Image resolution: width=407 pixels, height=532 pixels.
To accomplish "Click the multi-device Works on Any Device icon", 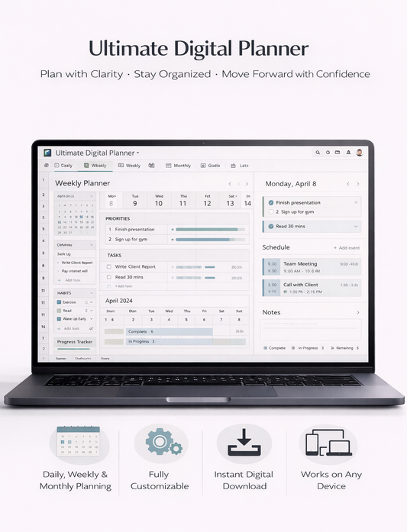I will (328, 443).
